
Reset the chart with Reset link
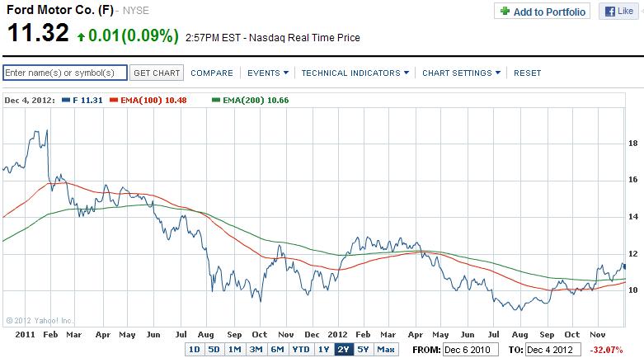pyautogui.click(x=528, y=73)
